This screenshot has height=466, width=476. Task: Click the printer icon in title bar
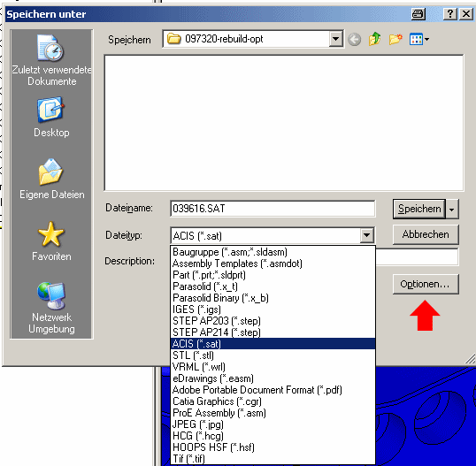click(418, 14)
